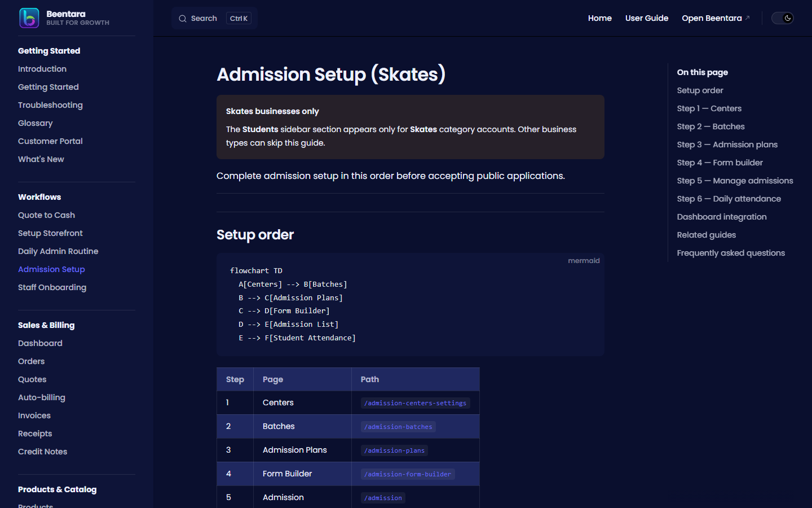Open the Quotes page
812x508 pixels.
[x=32, y=379]
